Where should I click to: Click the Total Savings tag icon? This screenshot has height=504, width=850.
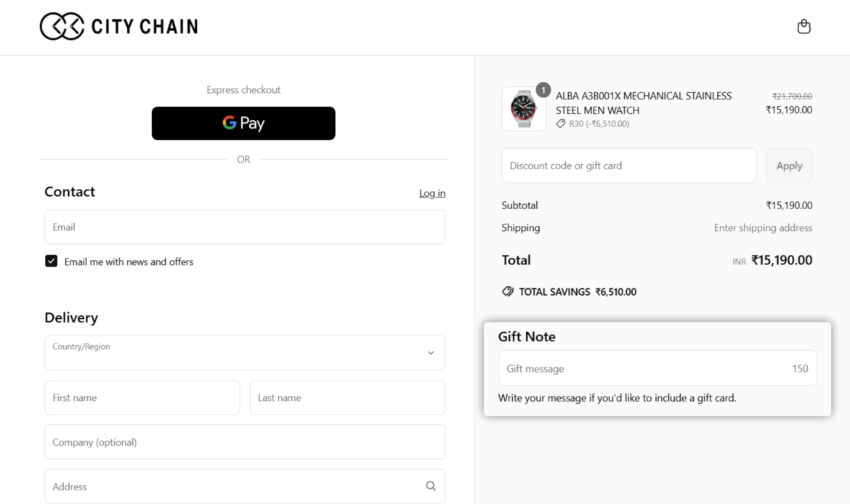click(x=507, y=291)
